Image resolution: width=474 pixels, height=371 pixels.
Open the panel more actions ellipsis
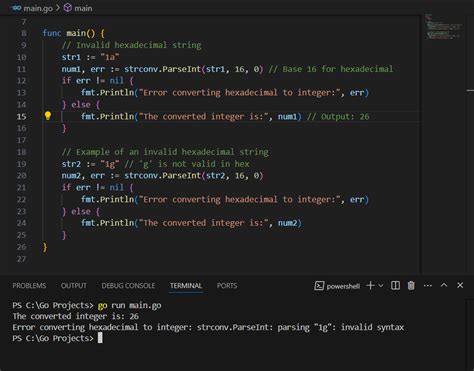[428, 285]
